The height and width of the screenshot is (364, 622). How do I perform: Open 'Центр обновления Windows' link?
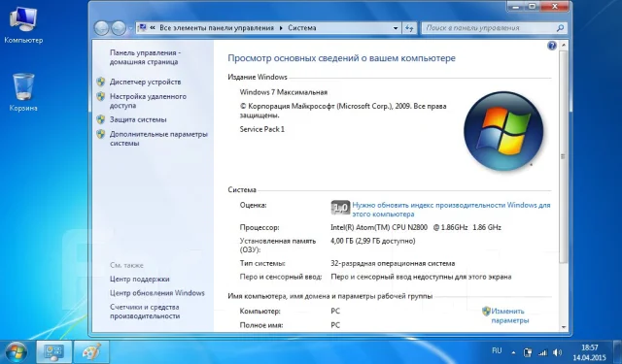coord(157,293)
